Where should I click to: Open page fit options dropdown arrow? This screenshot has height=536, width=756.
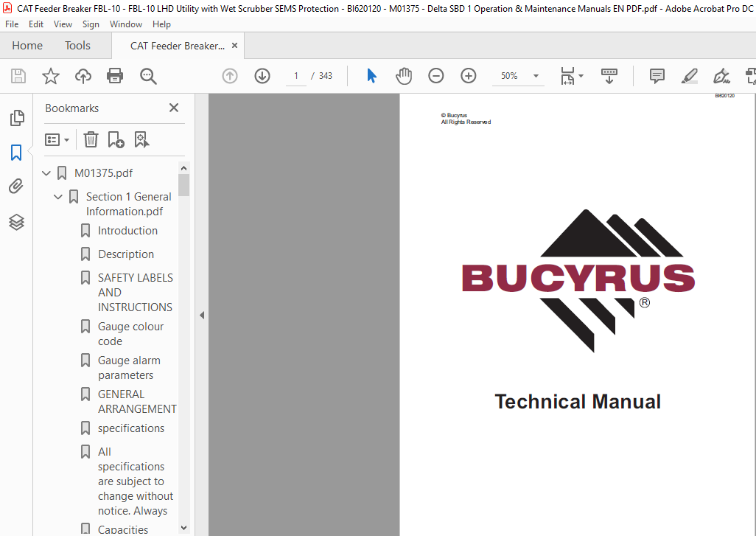[581, 76]
